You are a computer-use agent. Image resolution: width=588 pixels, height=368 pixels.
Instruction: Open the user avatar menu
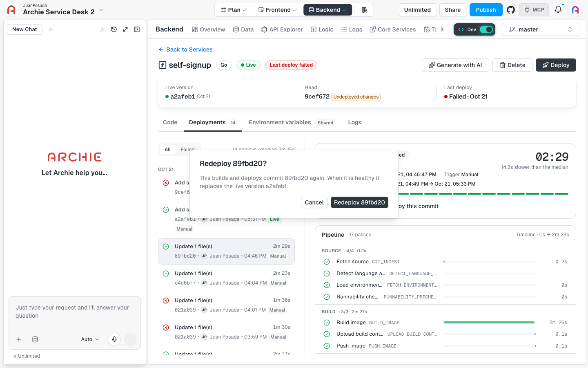click(575, 10)
